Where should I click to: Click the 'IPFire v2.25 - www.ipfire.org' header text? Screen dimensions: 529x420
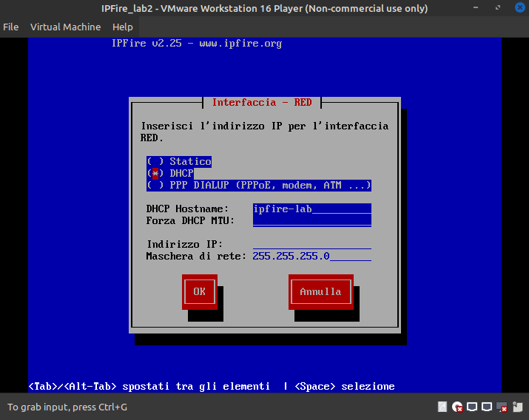click(x=197, y=44)
